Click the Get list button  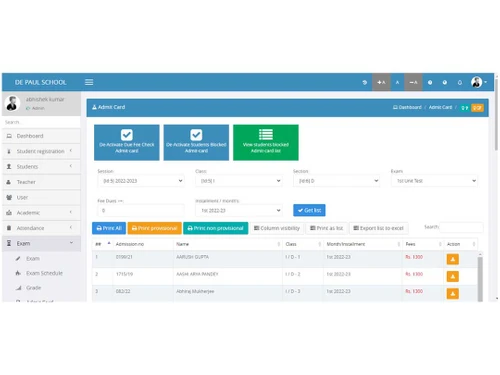tap(309, 210)
